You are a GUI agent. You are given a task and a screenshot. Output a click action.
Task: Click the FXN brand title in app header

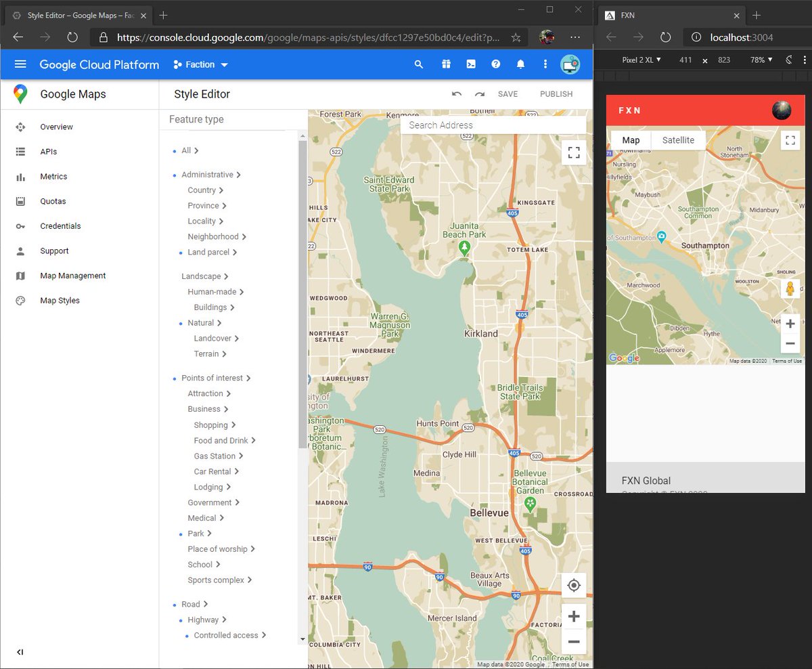coord(629,110)
